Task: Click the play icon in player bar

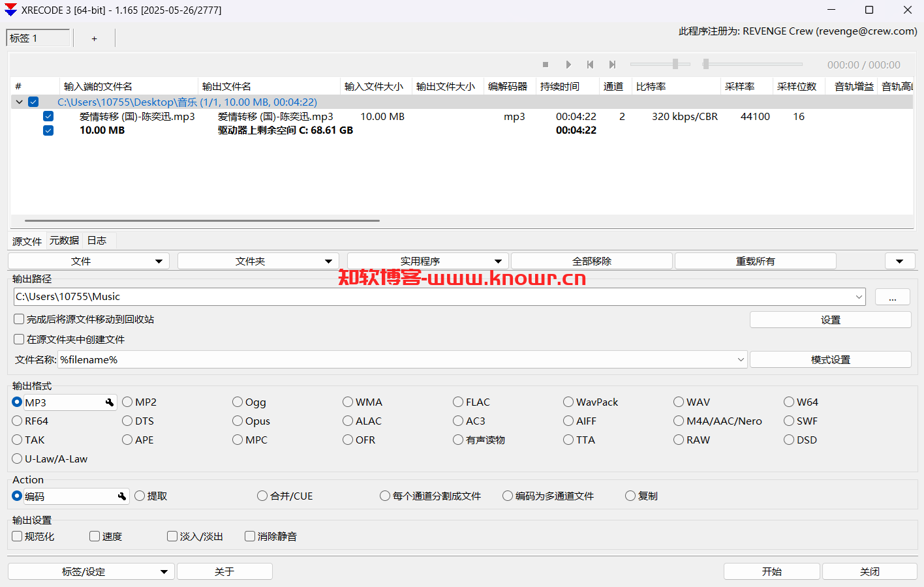Action: pyautogui.click(x=568, y=65)
